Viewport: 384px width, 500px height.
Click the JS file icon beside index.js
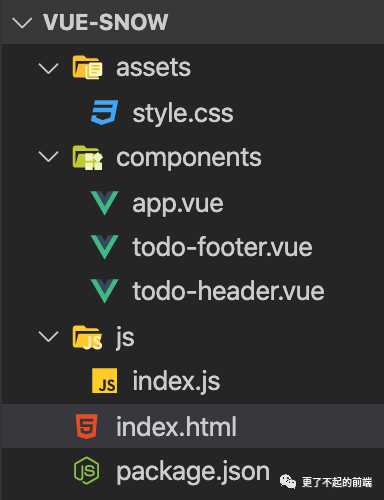(x=104, y=381)
